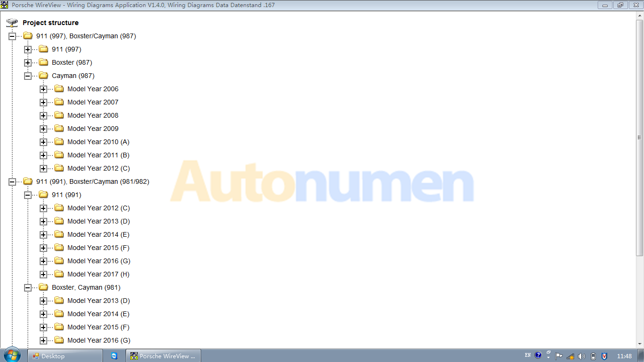Collapse the 911 (991) folder node
The image size is (644, 362).
tap(28, 195)
